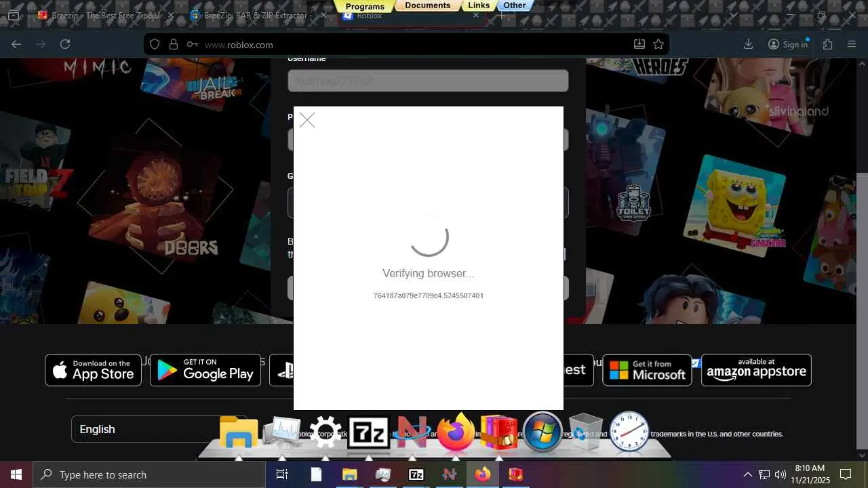The width and height of the screenshot is (868, 488).
Task: Launch Firefox from the dock
Action: click(455, 431)
